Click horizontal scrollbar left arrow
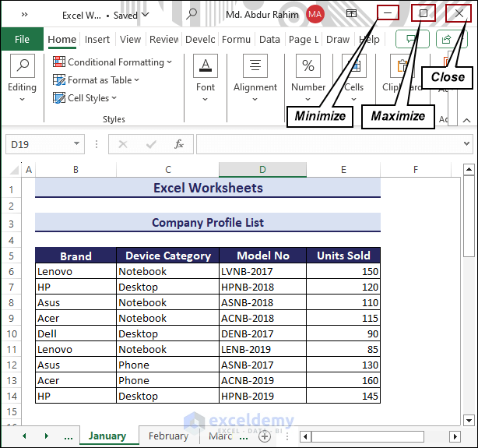The image size is (478, 448). click(305, 436)
